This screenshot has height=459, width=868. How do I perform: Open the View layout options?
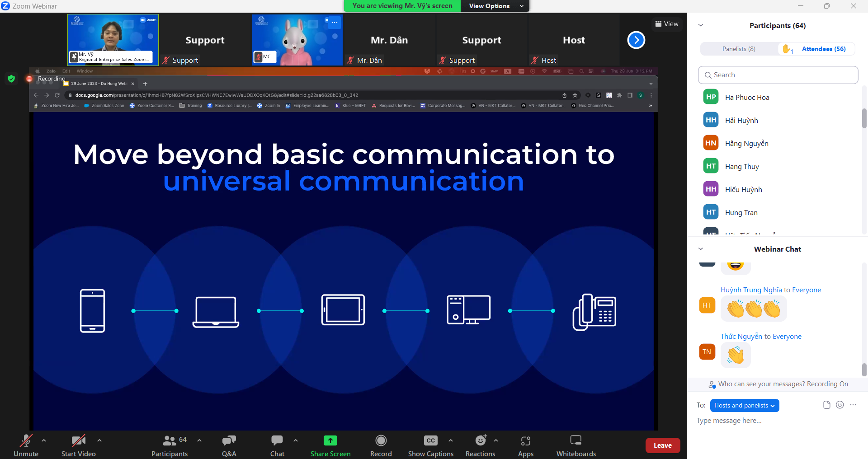(667, 23)
